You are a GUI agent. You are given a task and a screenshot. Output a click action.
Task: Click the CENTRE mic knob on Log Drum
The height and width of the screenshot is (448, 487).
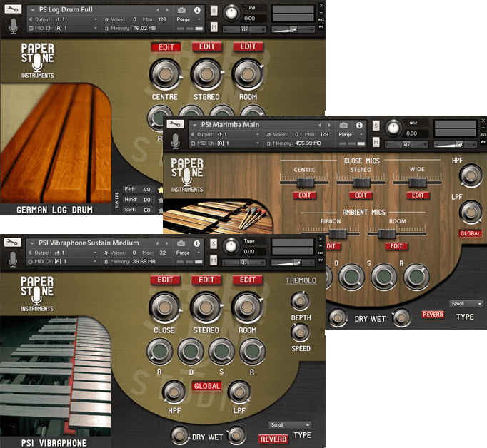[165, 74]
